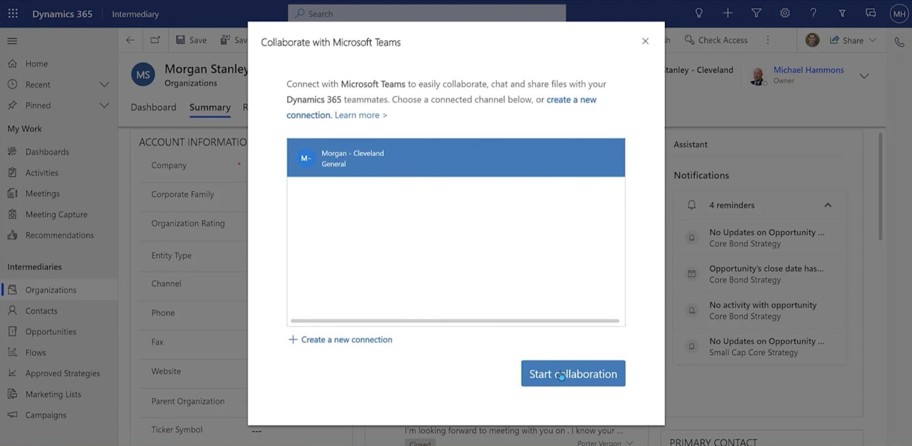Open the MH user account avatar
Screen dimensions: 912x446
point(899,13)
